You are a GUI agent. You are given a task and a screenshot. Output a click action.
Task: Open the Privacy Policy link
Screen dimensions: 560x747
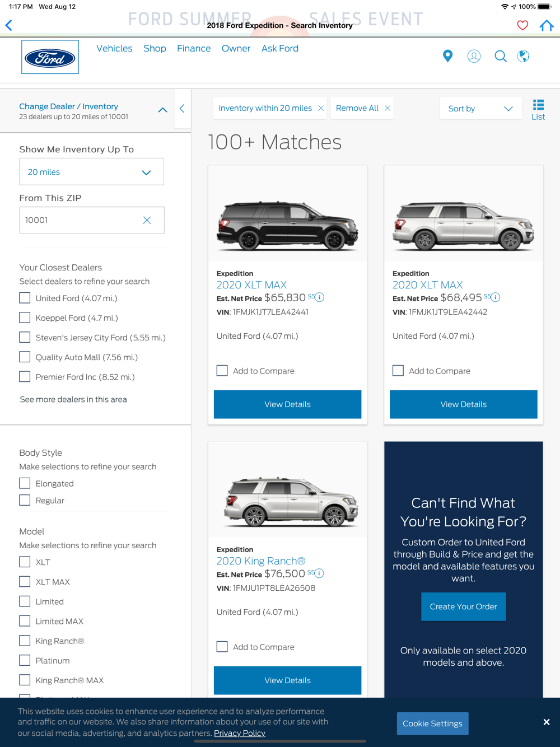(x=240, y=733)
